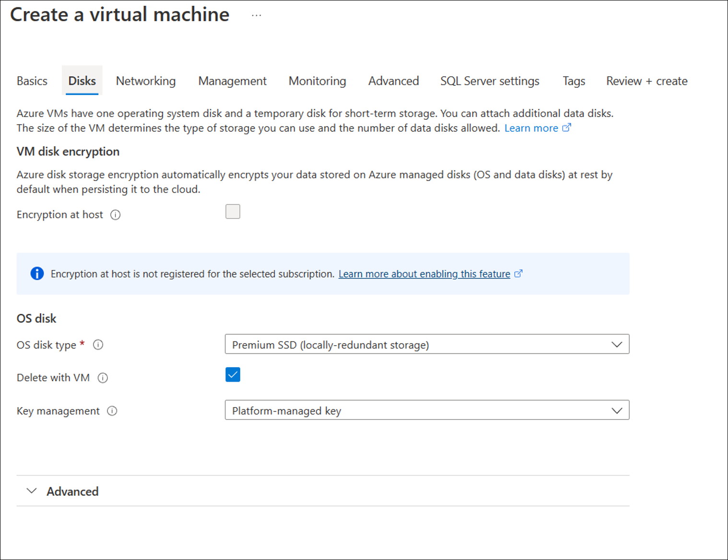The height and width of the screenshot is (560, 728).
Task: Expand the Advanced section
Action: point(323,491)
